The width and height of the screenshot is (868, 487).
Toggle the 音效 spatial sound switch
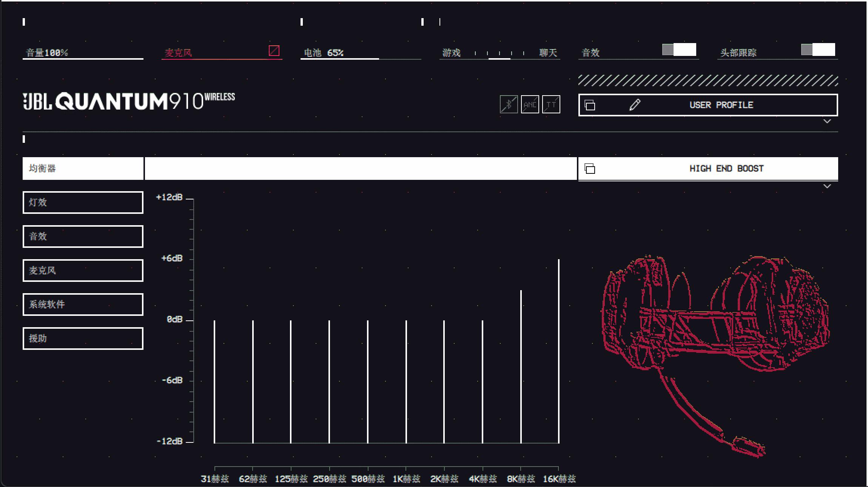click(x=679, y=50)
